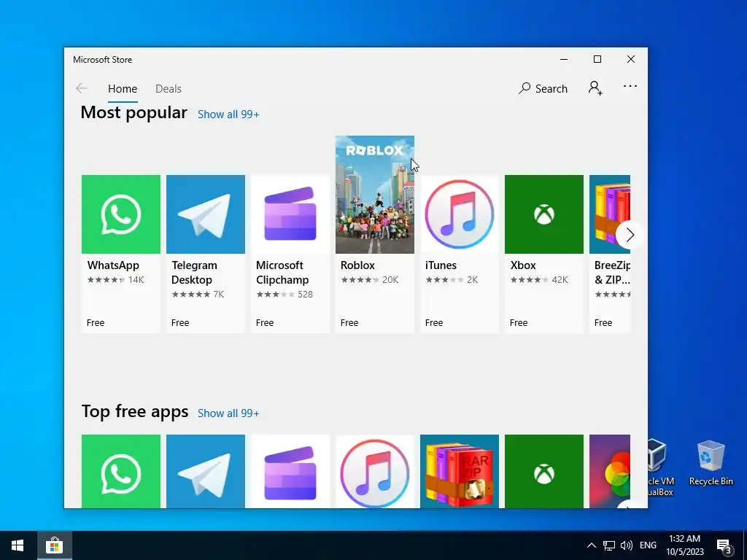
Task: Open the volume tray icon
Action: coord(627,545)
